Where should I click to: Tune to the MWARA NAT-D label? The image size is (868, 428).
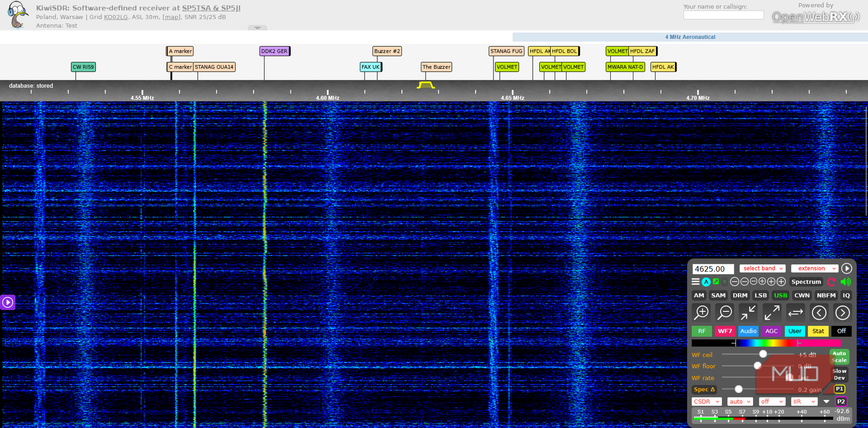click(x=625, y=67)
